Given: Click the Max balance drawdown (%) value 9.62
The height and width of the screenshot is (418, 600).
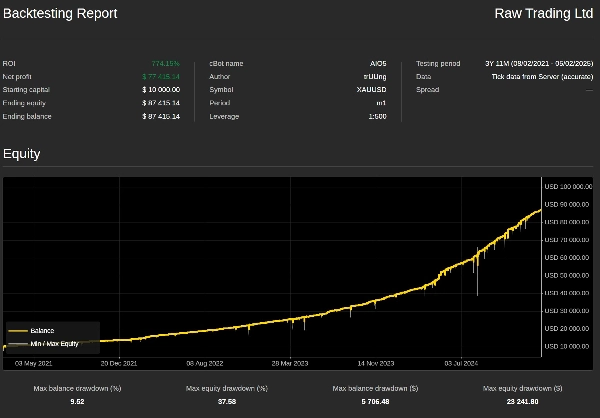Looking at the screenshot, I should tap(77, 401).
